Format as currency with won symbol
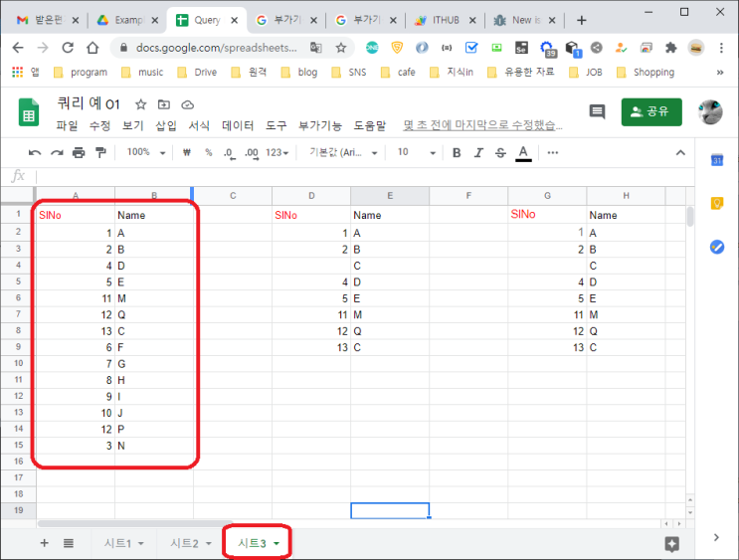 click(x=187, y=153)
